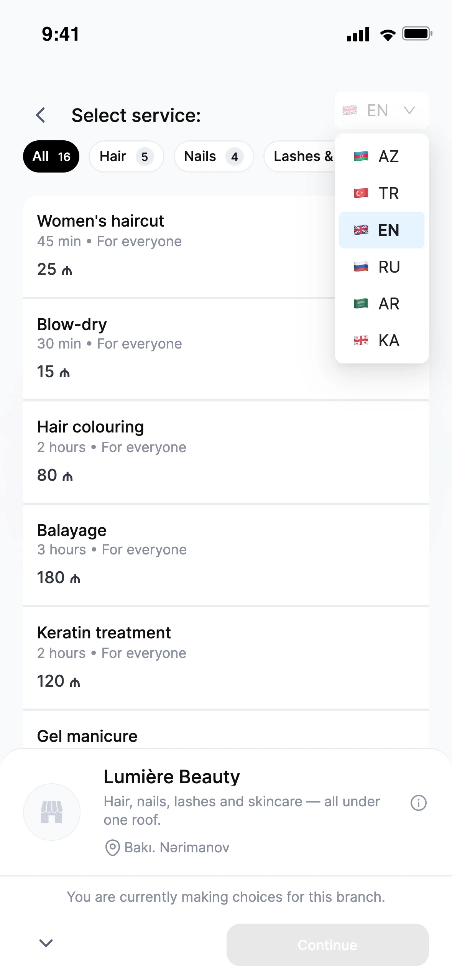Switch to the Hair category tab
The width and height of the screenshot is (452, 980).
pyautogui.click(x=126, y=156)
